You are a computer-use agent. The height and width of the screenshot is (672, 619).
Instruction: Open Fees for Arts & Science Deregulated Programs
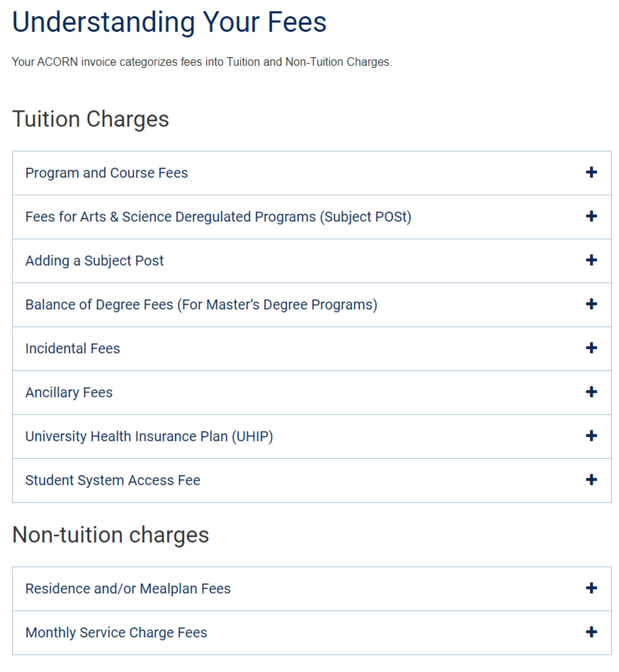(x=312, y=217)
